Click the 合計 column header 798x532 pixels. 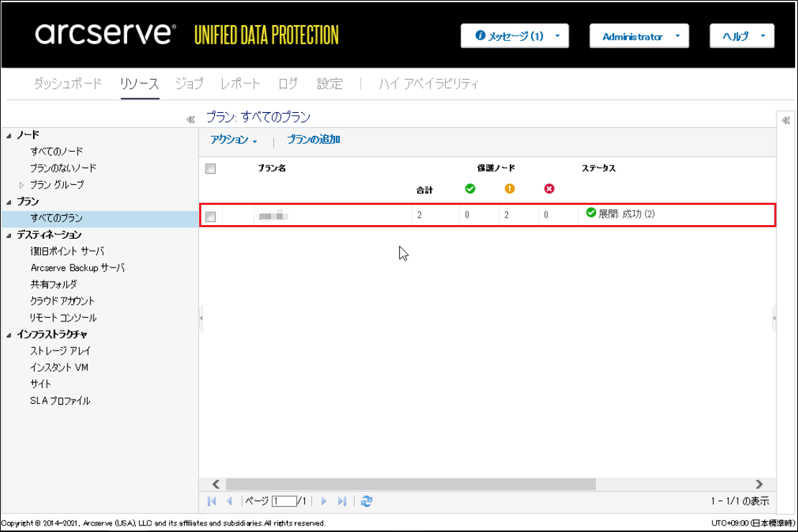pyautogui.click(x=424, y=191)
